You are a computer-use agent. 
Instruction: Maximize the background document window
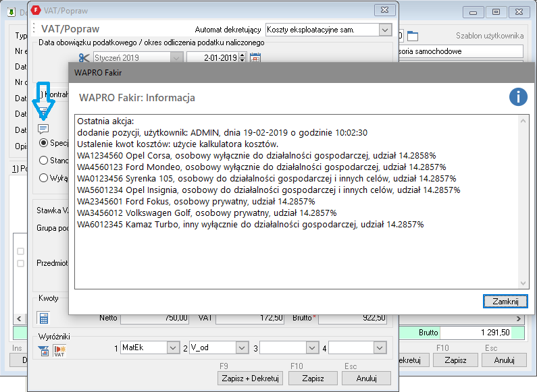pos(496,12)
